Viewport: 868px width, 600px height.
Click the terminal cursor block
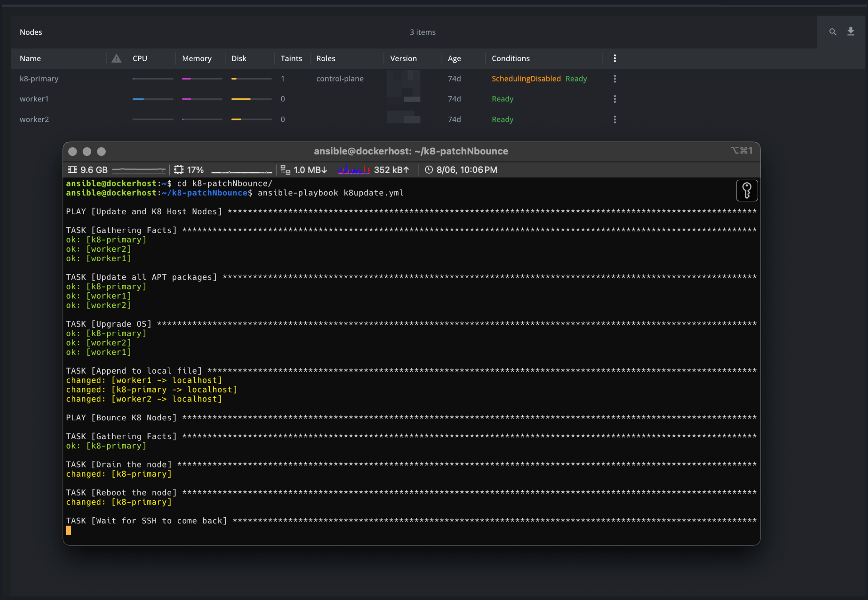69,530
